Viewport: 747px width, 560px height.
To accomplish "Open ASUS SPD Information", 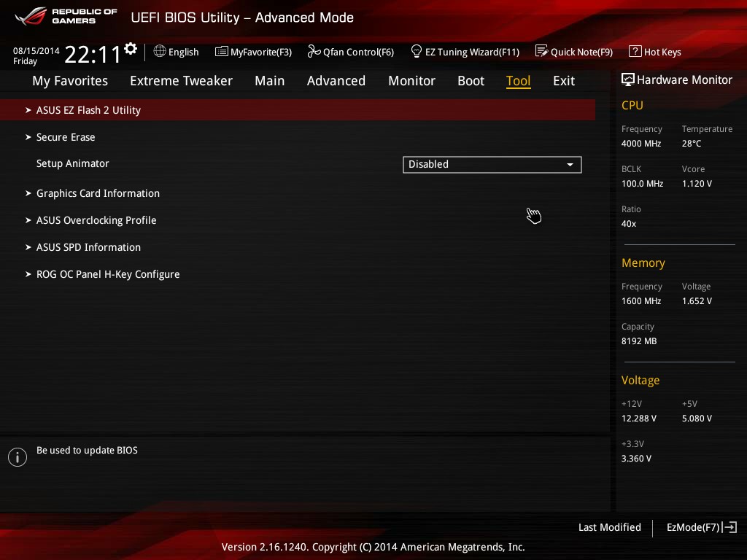I will tap(88, 247).
